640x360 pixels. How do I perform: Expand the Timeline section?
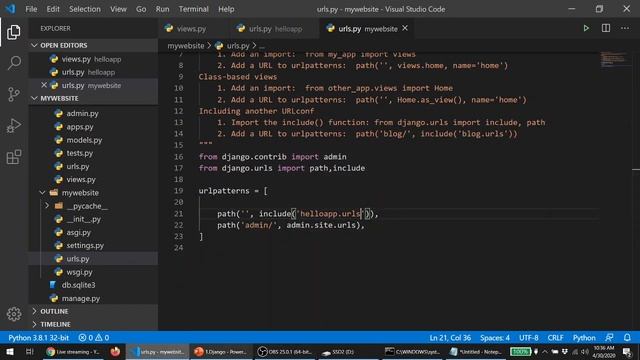[x=93, y=324]
